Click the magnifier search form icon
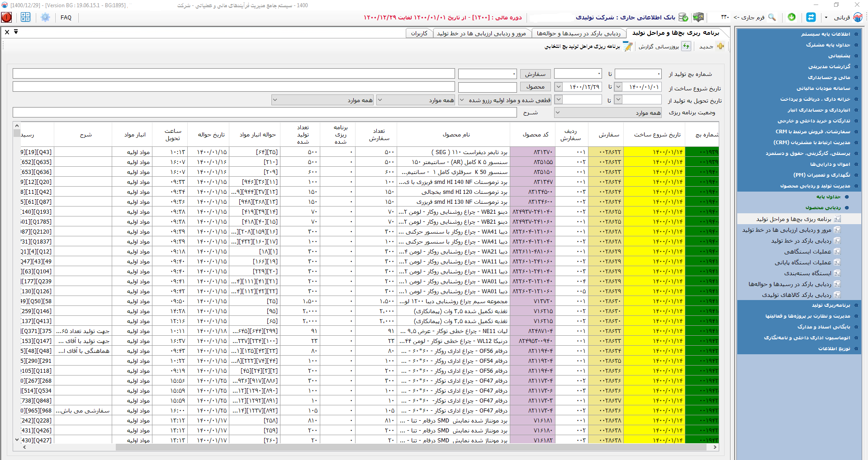This screenshot has height=460, width=868. [772, 17]
